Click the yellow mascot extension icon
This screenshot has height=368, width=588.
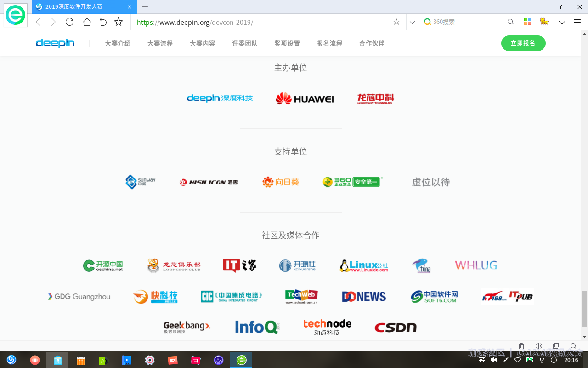point(544,22)
